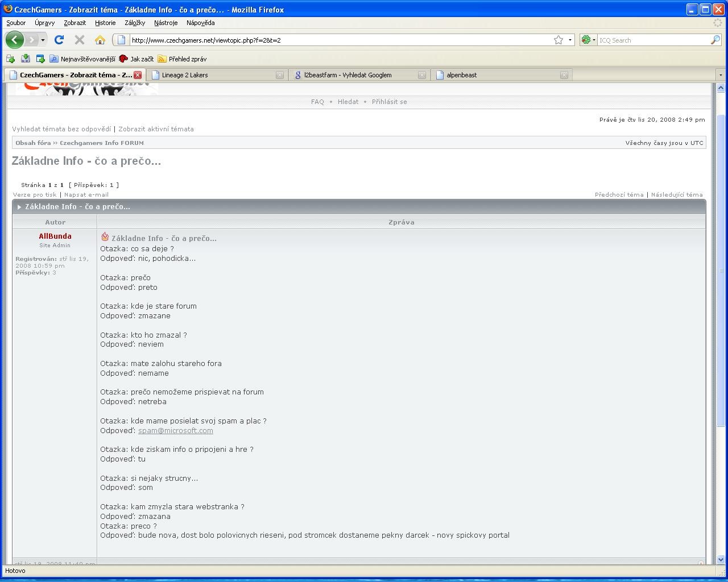Click the search magnifier icon
This screenshot has width=728, height=582.
tap(715, 40)
